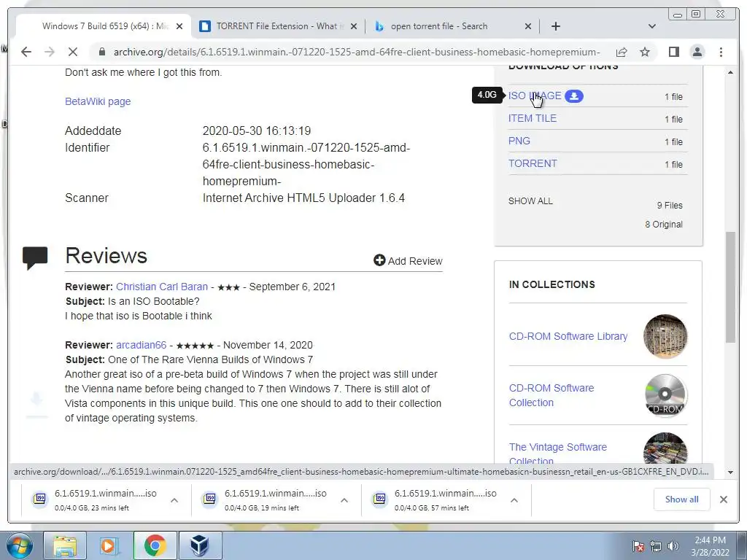747x560 pixels.
Task: Click Show all downloads button
Action: tap(682, 499)
